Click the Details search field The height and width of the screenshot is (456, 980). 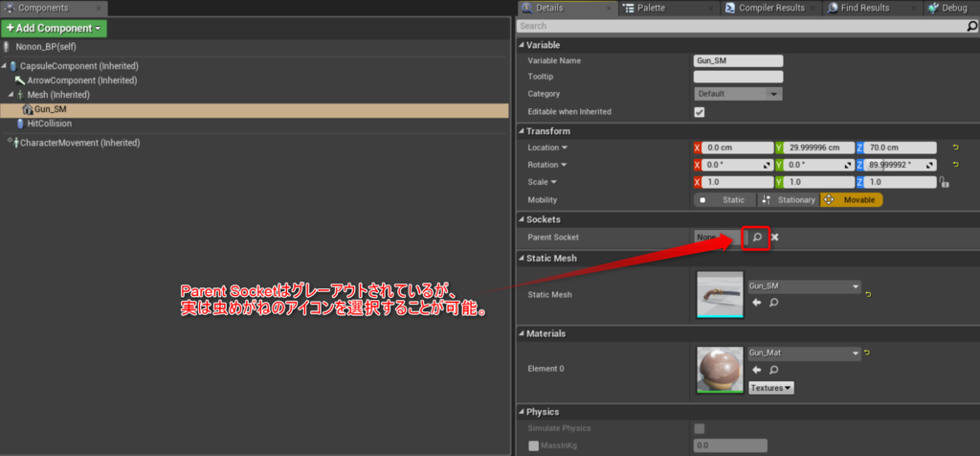[x=742, y=26]
